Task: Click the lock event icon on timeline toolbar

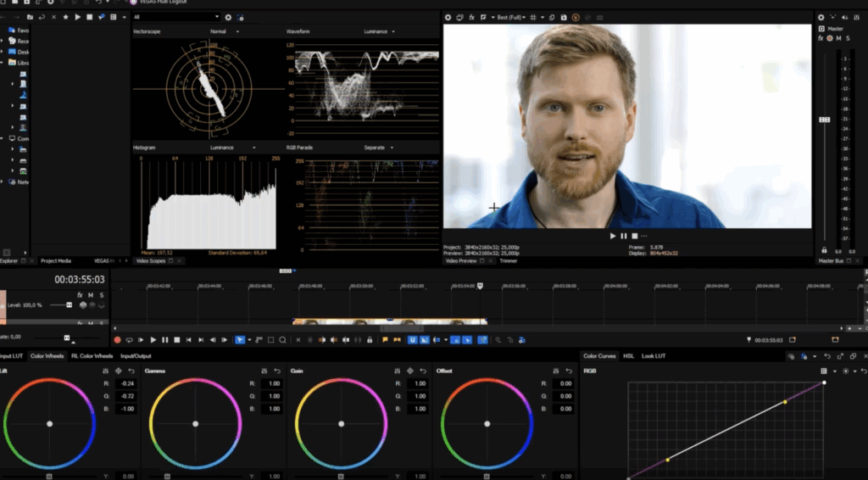Action: coord(370,340)
